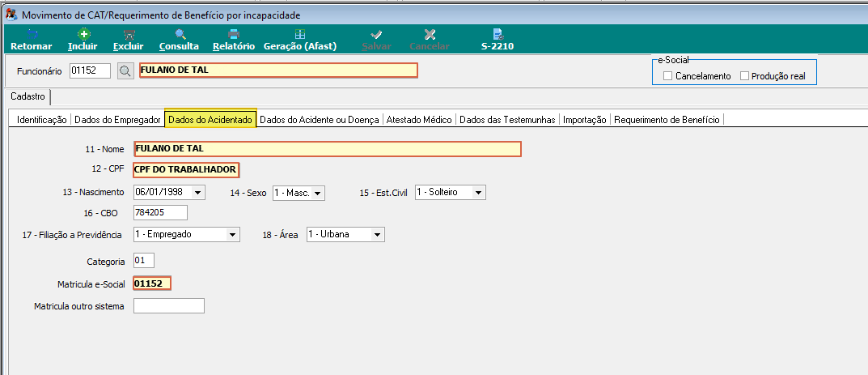Viewport: 868px width, 375px height.
Task: Click the 11 - Nome field
Action: tap(327, 149)
